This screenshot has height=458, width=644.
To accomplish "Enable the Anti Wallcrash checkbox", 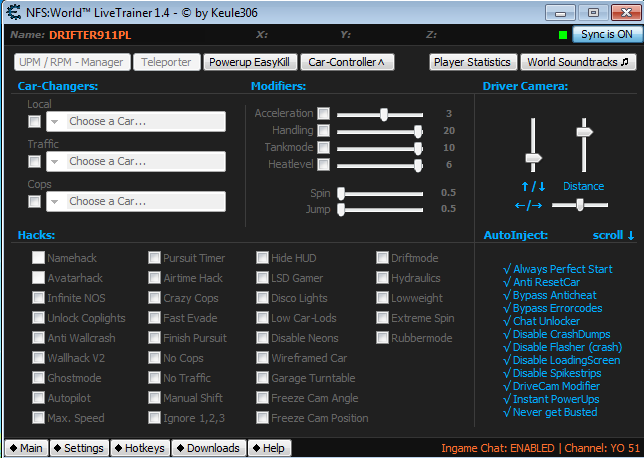I will [x=39, y=338].
